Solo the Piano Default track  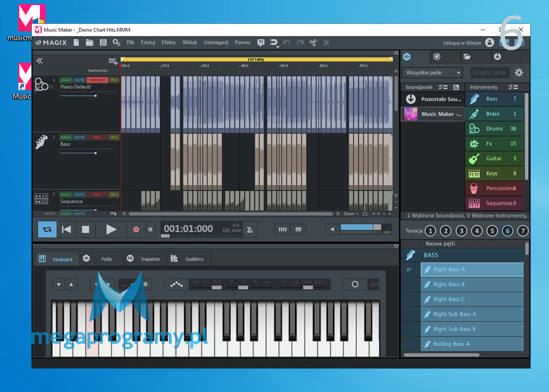point(66,80)
